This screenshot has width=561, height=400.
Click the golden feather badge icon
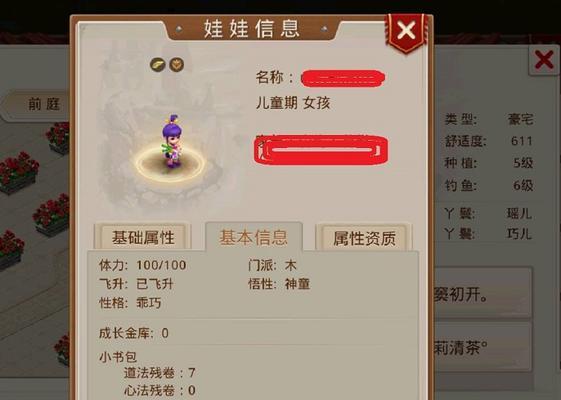coord(157,65)
